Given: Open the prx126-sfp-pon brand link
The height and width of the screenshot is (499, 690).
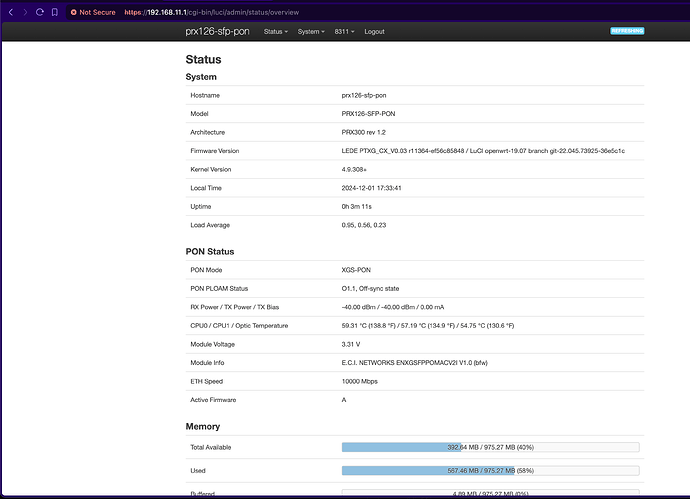Looking at the screenshot, I should tap(217, 31).
